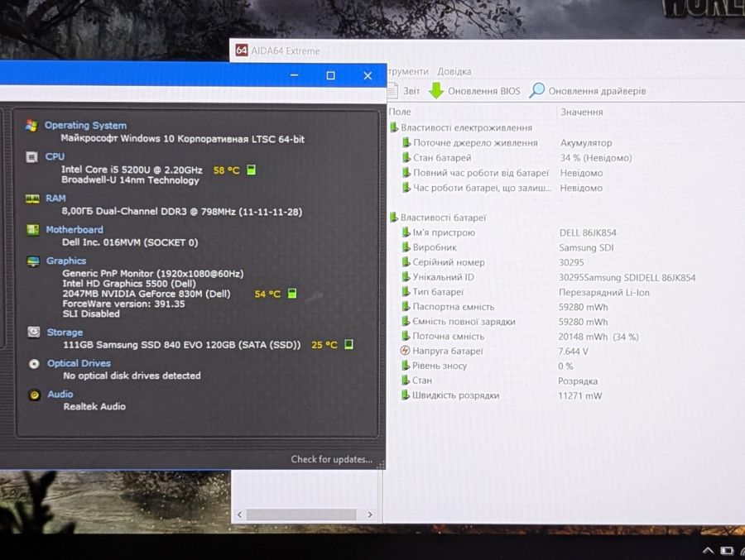Open the Storage section link

[65, 332]
